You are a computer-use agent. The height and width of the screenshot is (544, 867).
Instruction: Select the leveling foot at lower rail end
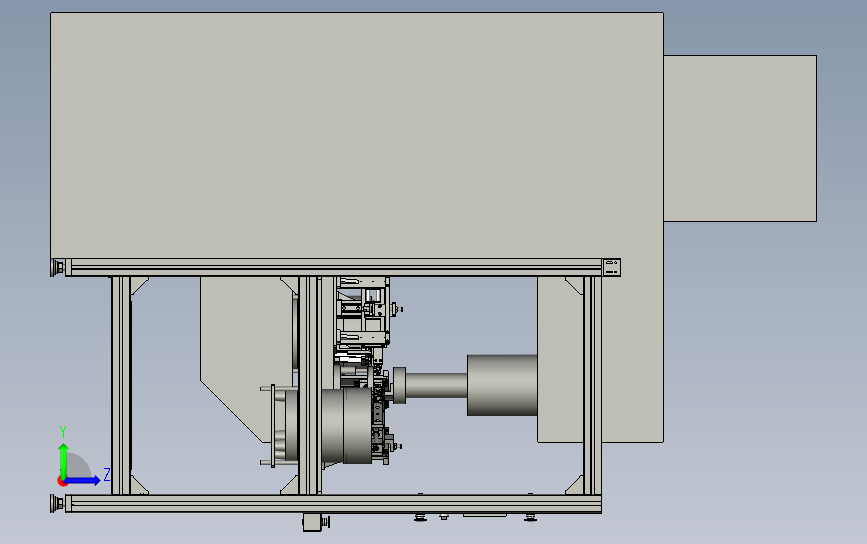[58, 504]
